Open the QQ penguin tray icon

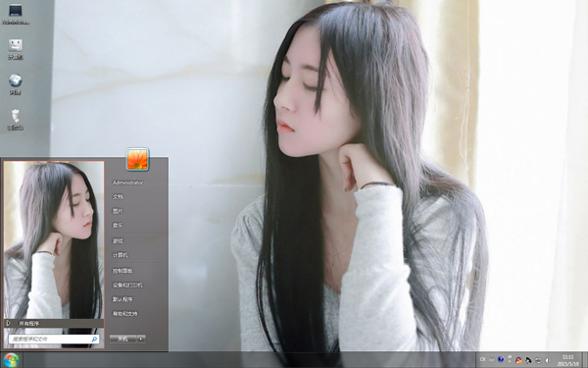519,360
